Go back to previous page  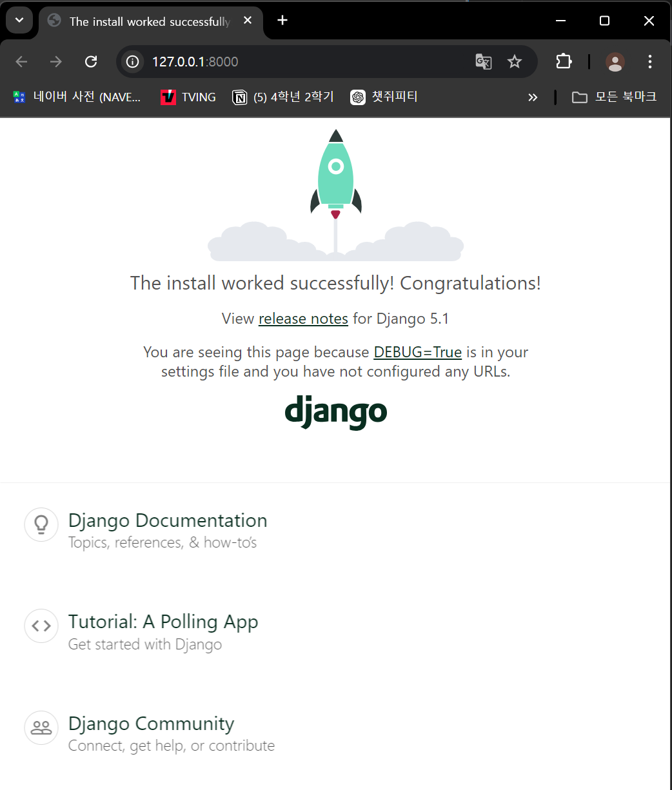22,62
